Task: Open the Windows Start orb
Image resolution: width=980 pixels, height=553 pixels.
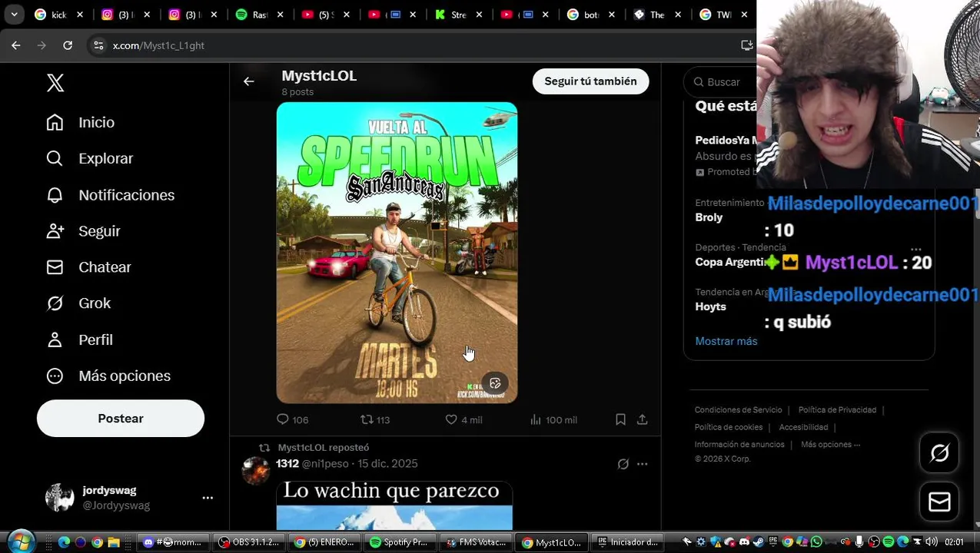Action: (21, 541)
